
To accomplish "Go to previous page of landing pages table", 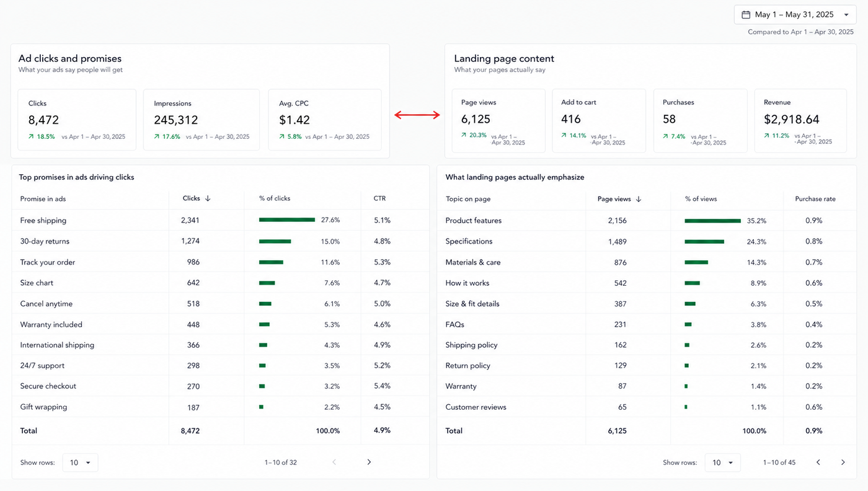I will click(818, 462).
